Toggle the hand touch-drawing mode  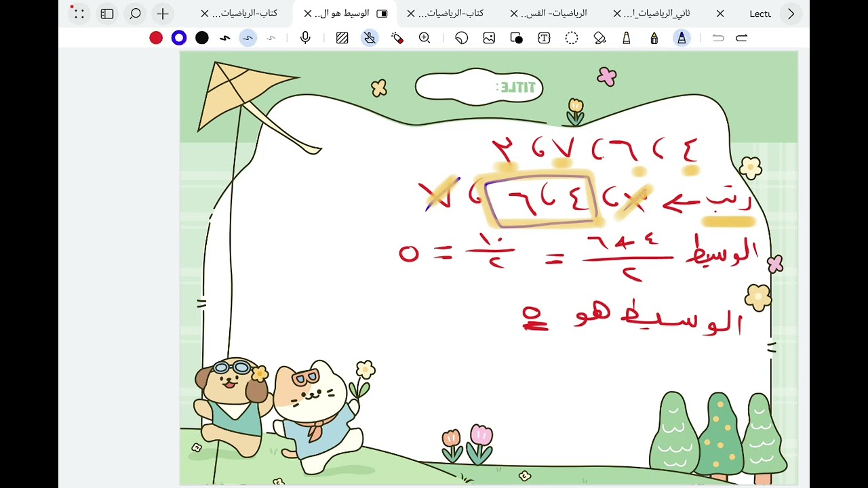pyautogui.click(x=370, y=38)
